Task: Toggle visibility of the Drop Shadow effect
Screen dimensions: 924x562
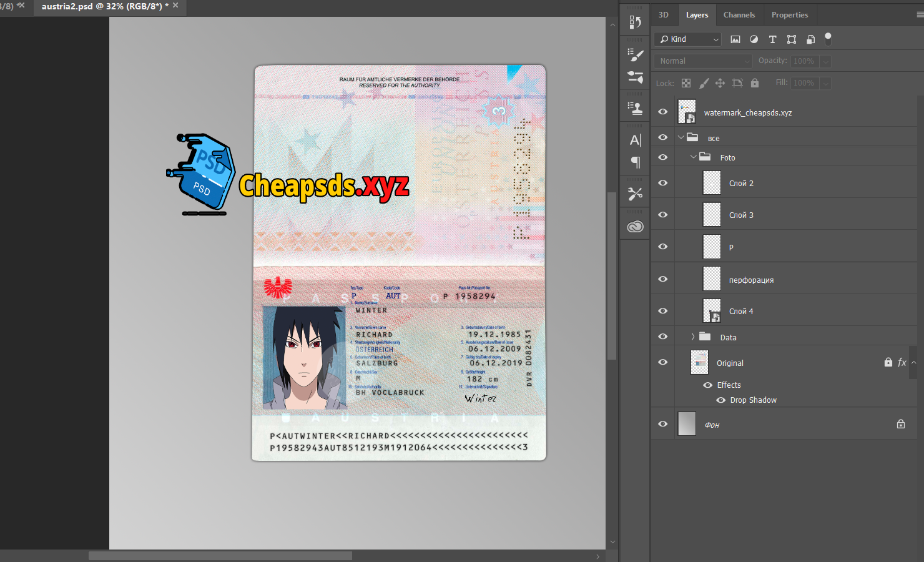Action: point(720,400)
